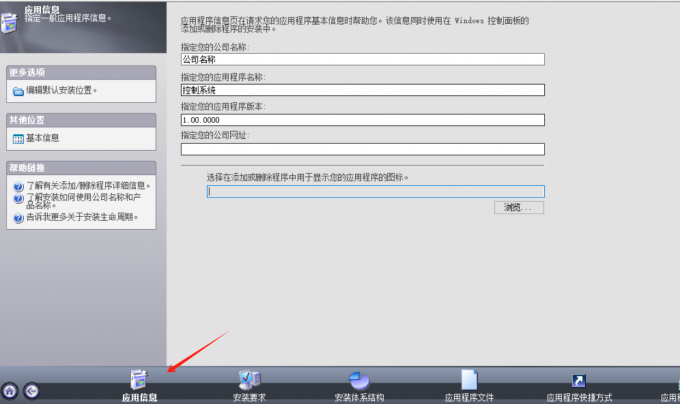The image size is (680, 404).
Task: Open 编辑默认安装位置 link
Action: (x=61, y=92)
